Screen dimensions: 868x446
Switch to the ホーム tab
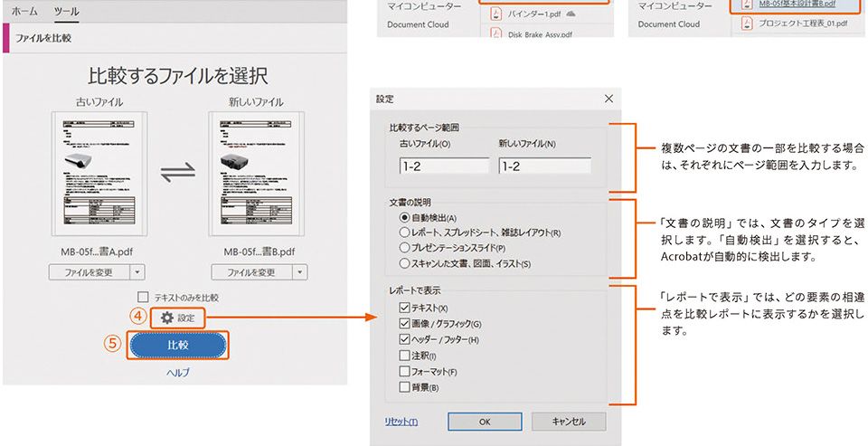click(24, 11)
